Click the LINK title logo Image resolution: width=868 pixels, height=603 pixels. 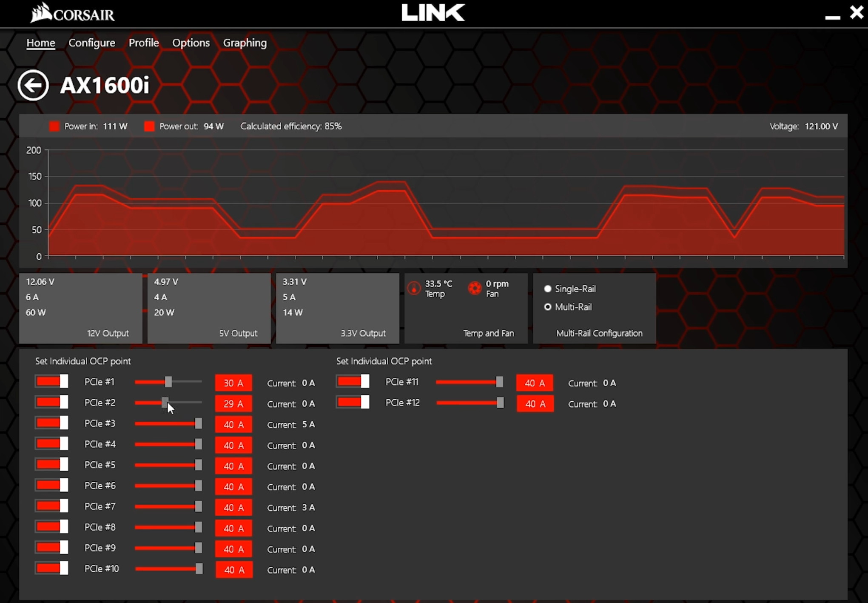433,13
